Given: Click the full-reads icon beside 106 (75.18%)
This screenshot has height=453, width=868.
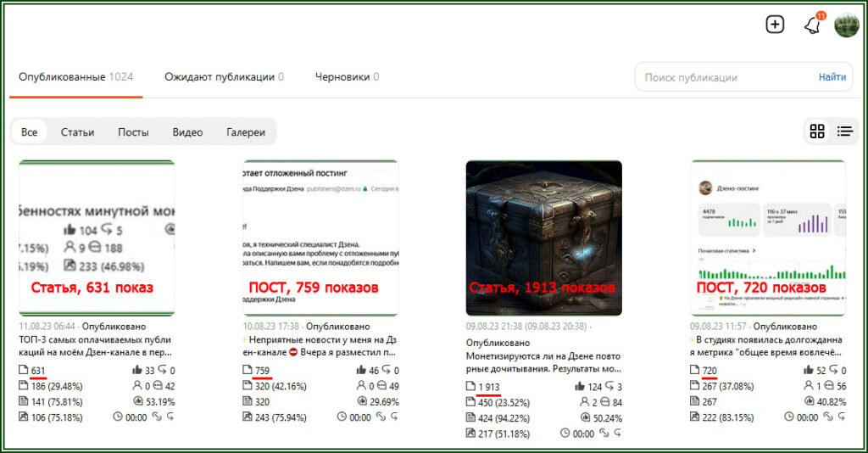Looking at the screenshot, I should click(x=23, y=417).
